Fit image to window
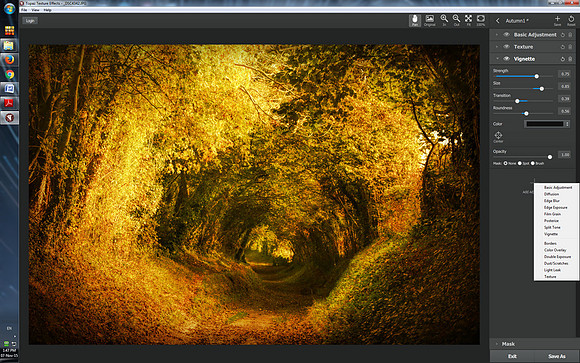 click(468, 20)
